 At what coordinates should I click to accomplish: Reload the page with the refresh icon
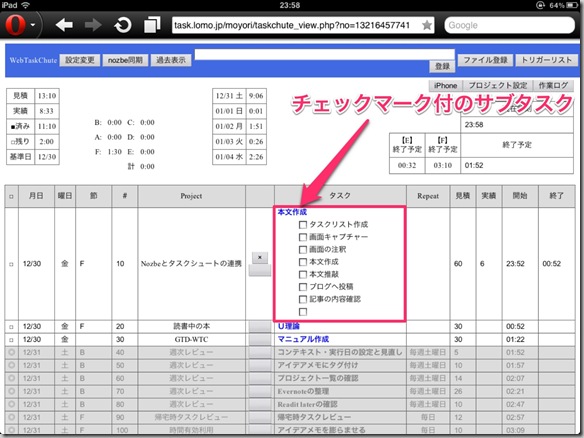[x=123, y=25]
